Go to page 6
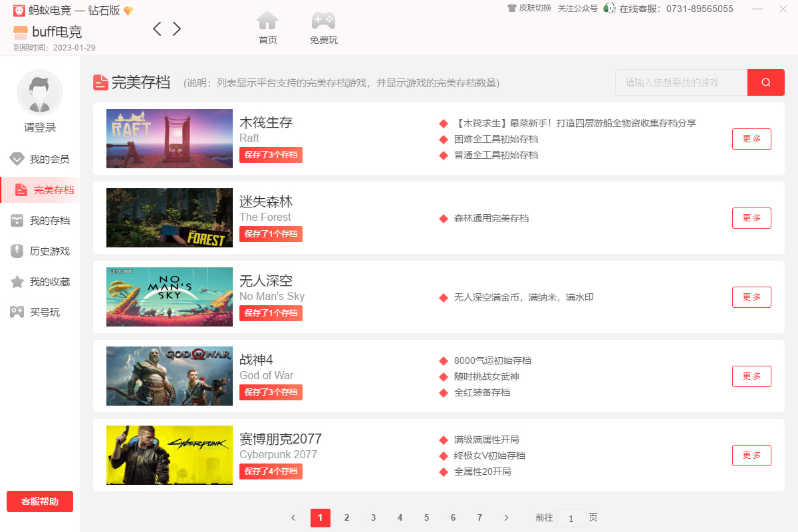798x532 pixels. point(453,518)
